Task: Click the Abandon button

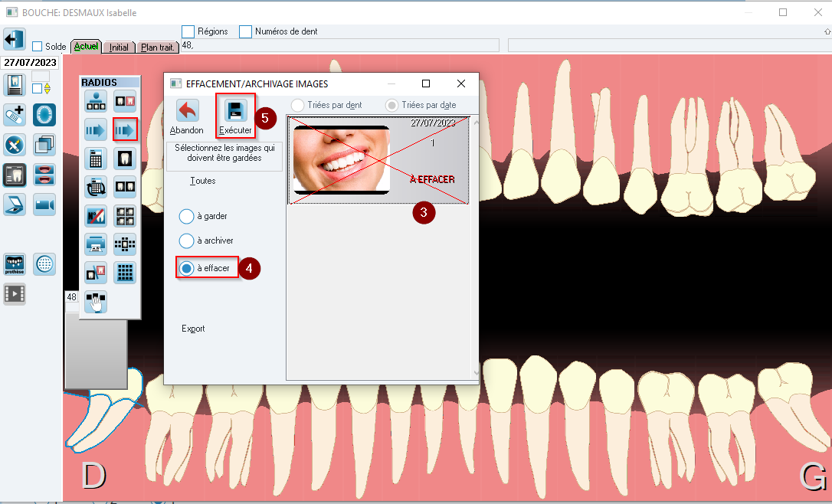Action: (187, 116)
